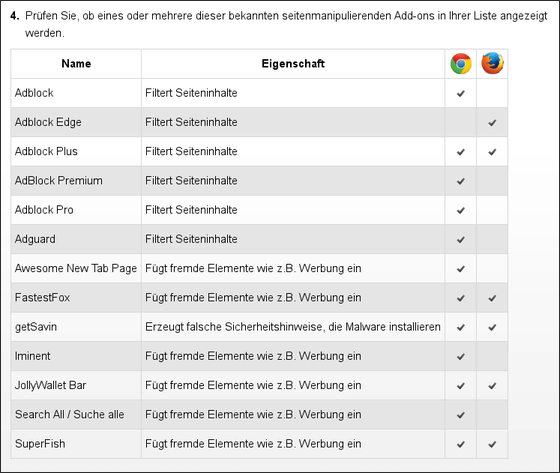Click Chrome checkmark for AdBlock Premium
Image resolution: width=560 pixels, height=473 pixels.
point(461,181)
